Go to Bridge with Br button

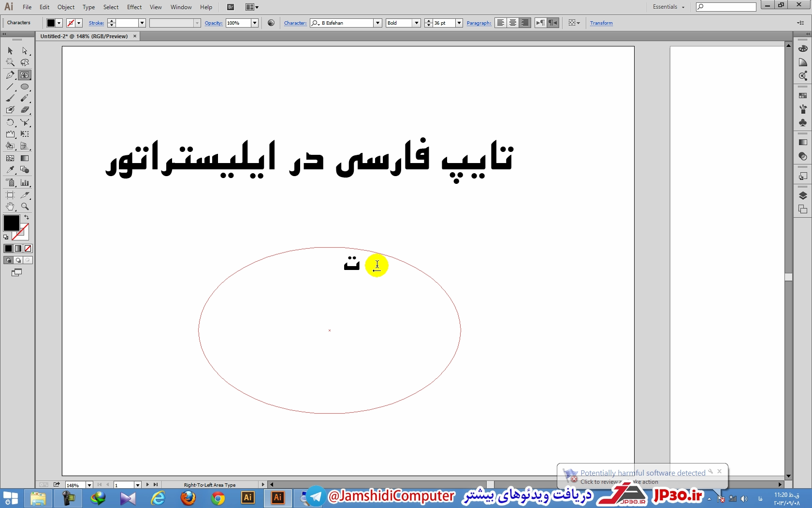[x=231, y=7]
